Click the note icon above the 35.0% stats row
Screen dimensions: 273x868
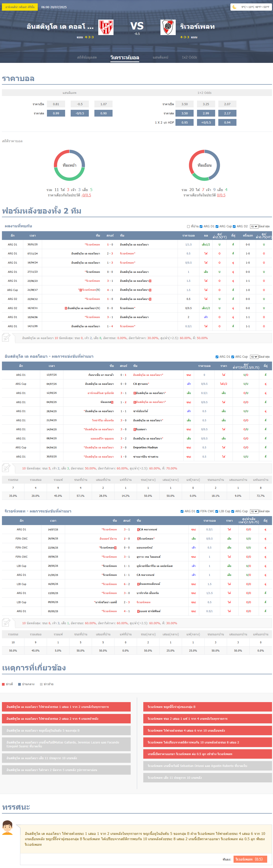click(x=6, y=468)
